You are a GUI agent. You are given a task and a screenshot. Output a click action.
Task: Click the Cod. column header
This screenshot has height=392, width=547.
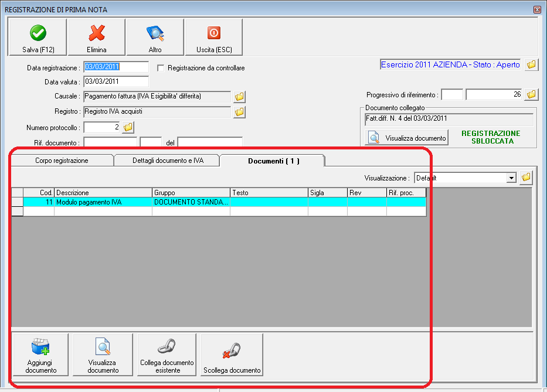click(39, 193)
